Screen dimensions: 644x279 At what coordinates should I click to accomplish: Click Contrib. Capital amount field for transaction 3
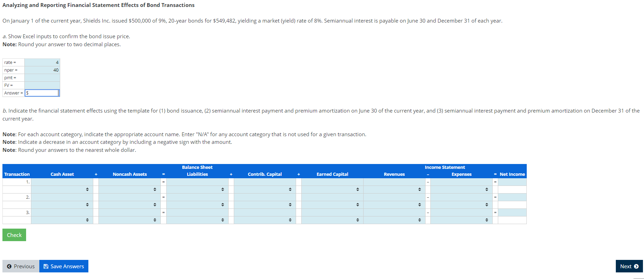(x=265, y=212)
